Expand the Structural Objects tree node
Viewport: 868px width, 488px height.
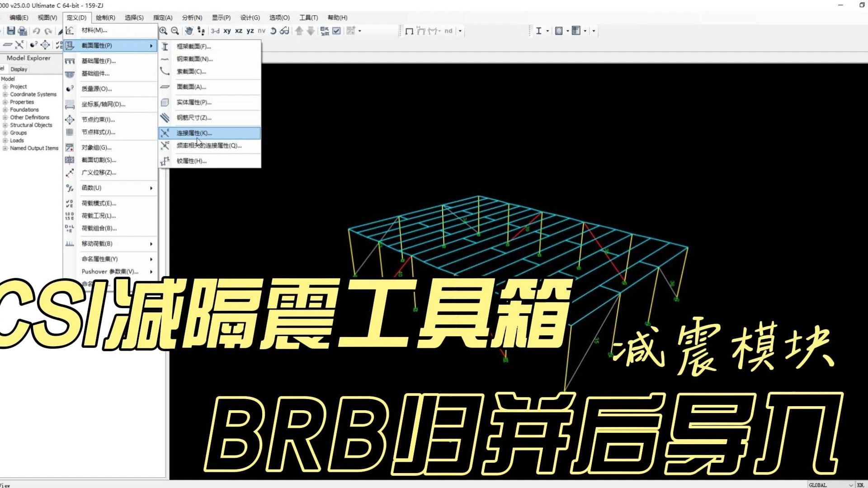coord(5,125)
